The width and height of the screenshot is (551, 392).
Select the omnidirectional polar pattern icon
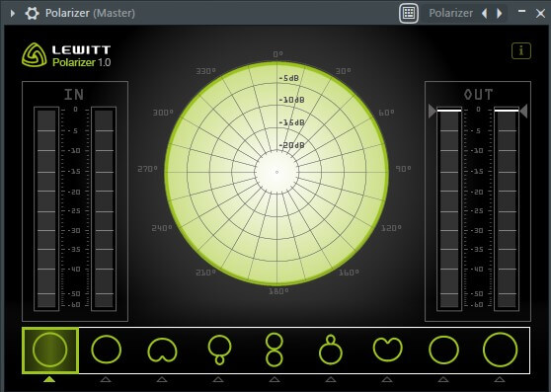(50, 350)
